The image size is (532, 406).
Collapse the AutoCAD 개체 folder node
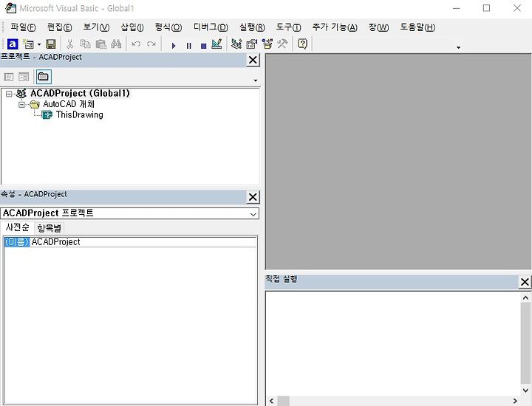coord(21,104)
